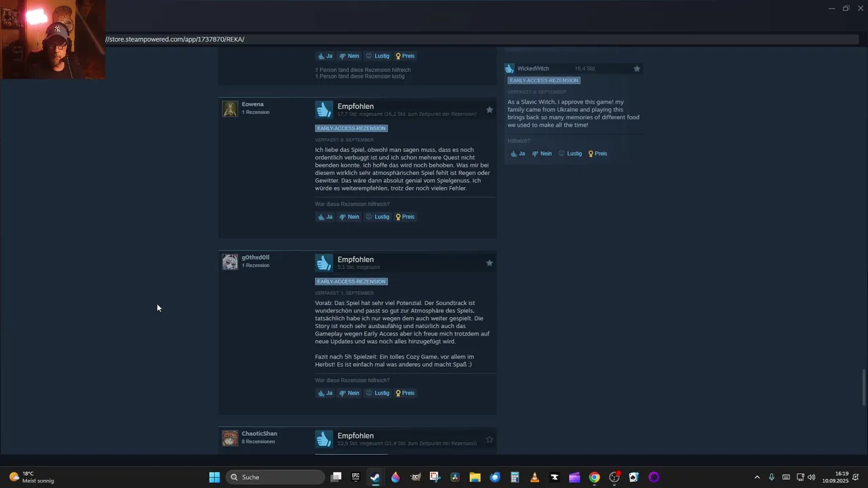Open clock and date 16:19
Image resolution: width=868 pixels, height=488 pixels.
(x=836, y=477)
